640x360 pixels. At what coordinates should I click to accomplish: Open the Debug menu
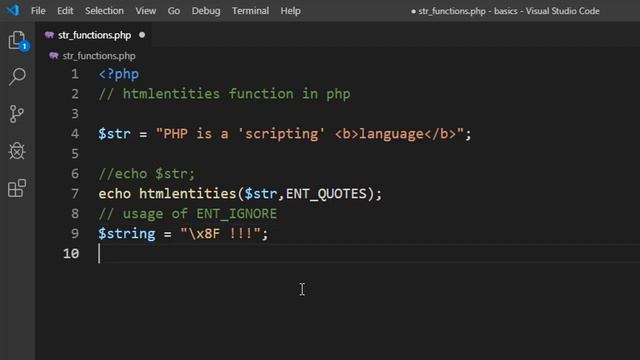pyautogui.click(x=206, y=11)
